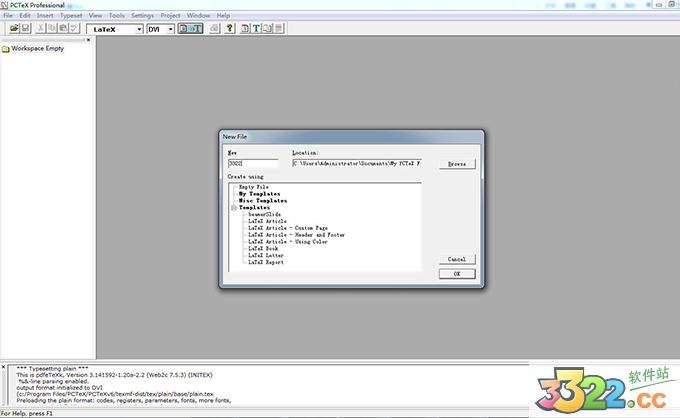Collapse the Templates tree node

[234, 208]
